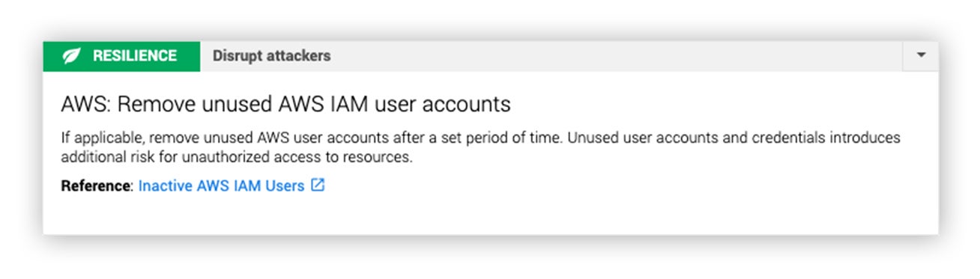
Task: Click the RESILIENCE text in the badge
Action: (135, 56)
